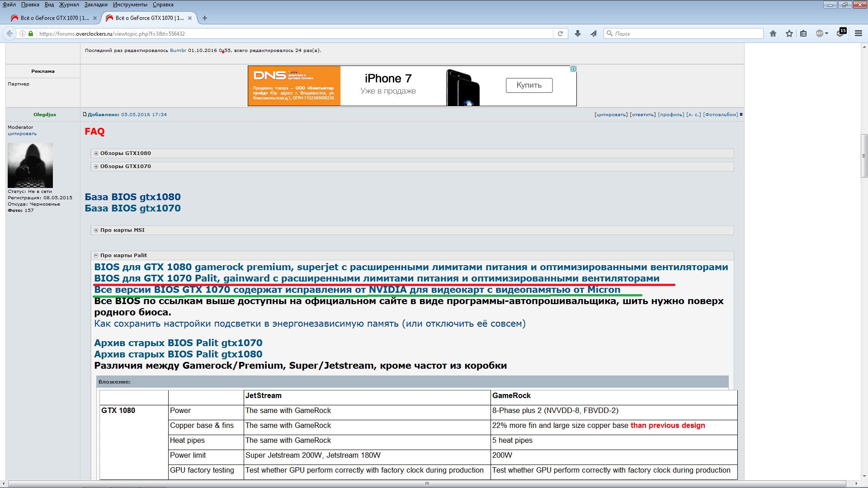This screenshot has height=488, width=868.
Task: Reload the page with the refresh icon
Action: coord(560,33)
